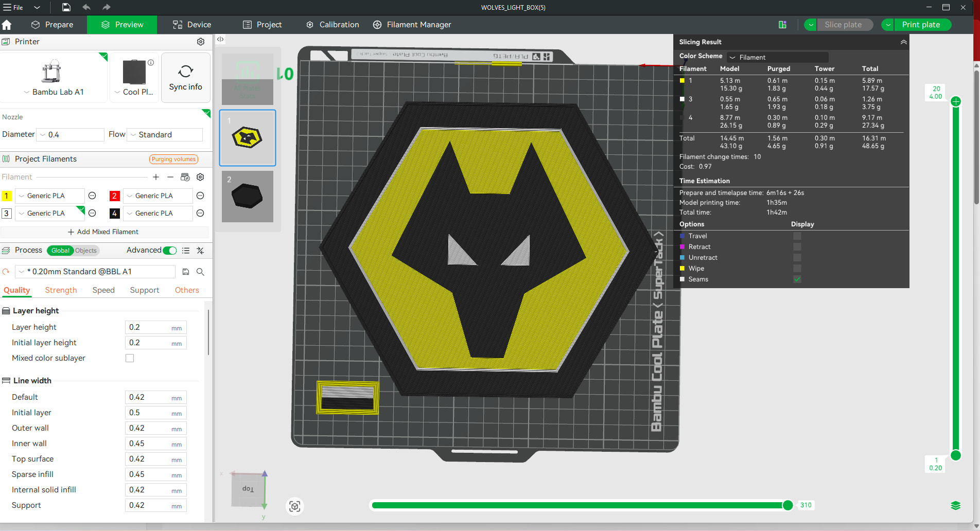Open Slice plate options arrow
The height and width of the screenshot is (531, 980).
(811, 25)
